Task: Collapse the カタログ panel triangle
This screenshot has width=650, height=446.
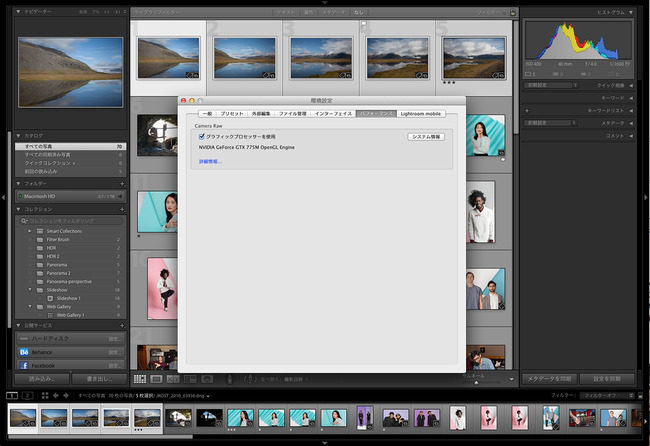Action: [x=18, y=136]
